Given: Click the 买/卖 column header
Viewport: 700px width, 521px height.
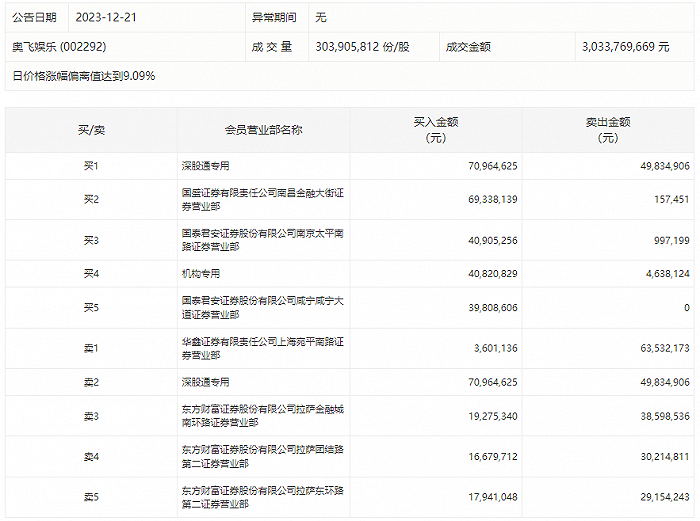Looking at the screenshot, I should click(92, 130).
